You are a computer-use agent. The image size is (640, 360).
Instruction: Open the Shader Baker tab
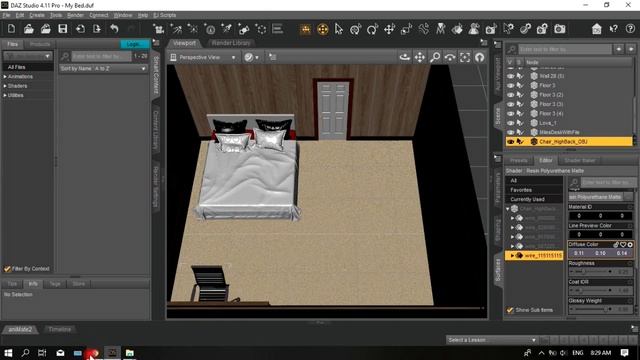coord(580,160)
